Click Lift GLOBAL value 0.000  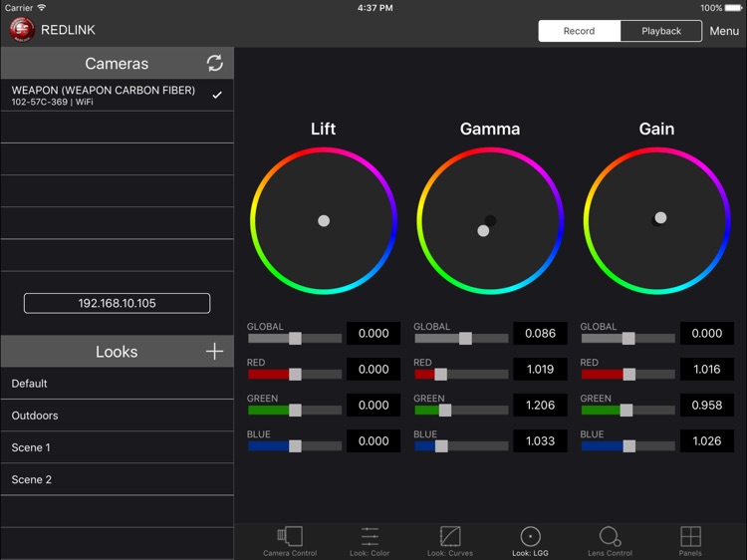[x=373, y=333]
